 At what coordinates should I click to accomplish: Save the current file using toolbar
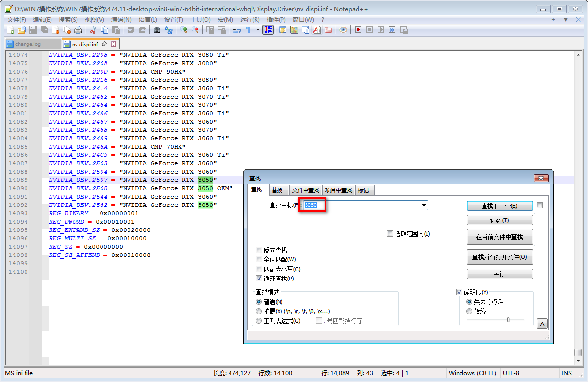(33, 30)
